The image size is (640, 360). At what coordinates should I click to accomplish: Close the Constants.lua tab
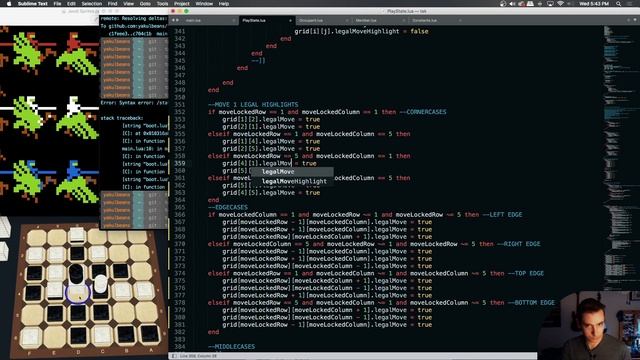click(460, 20)
